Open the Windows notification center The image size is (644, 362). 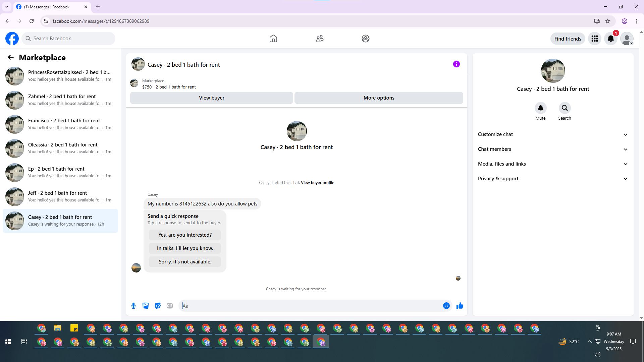pos(633,342)
